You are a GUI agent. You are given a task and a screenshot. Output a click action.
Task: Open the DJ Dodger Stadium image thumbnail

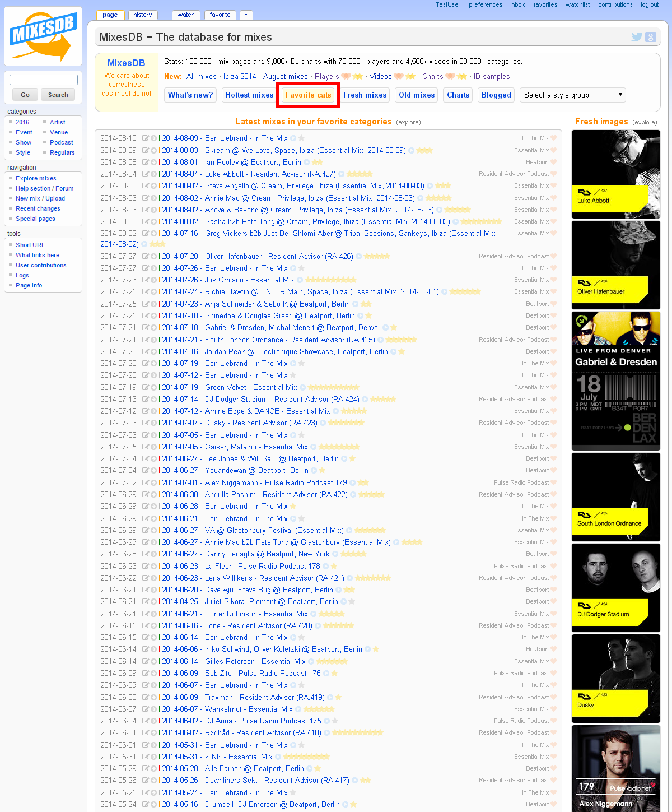[616, 588]
